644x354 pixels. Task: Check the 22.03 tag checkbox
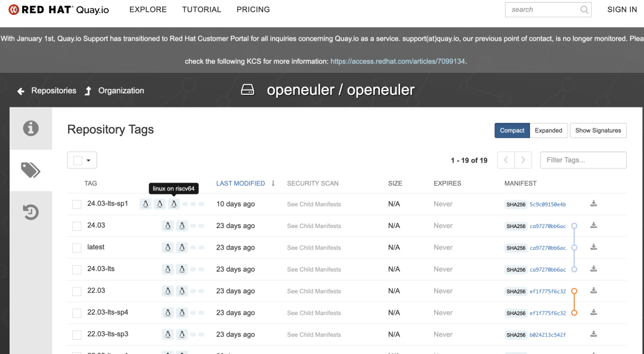click(77, 291)
